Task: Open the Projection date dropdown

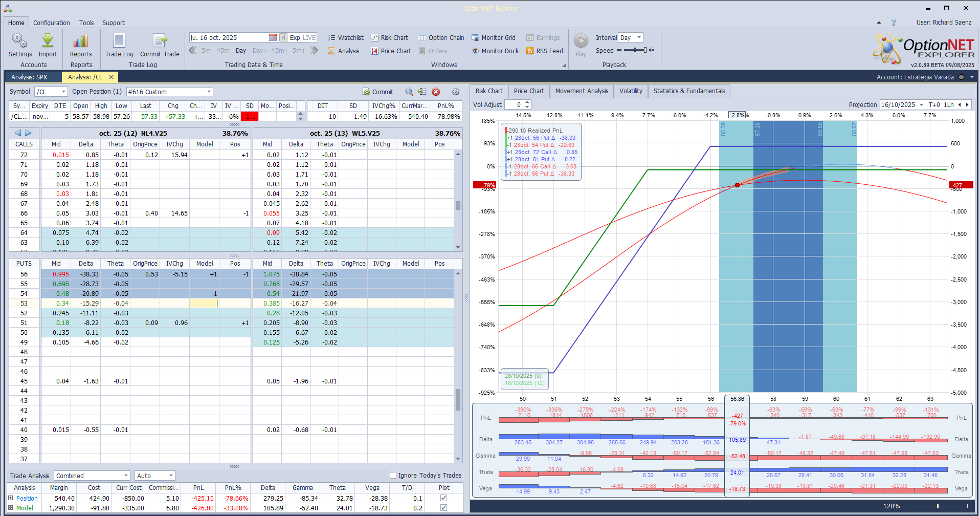Action: pos(921,105)
